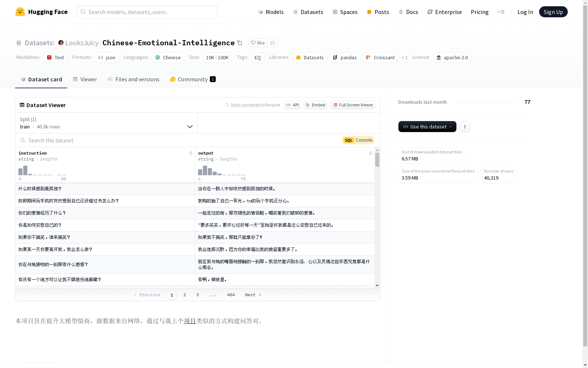Click the 项目 hyperlink in description

pos(190,321)
